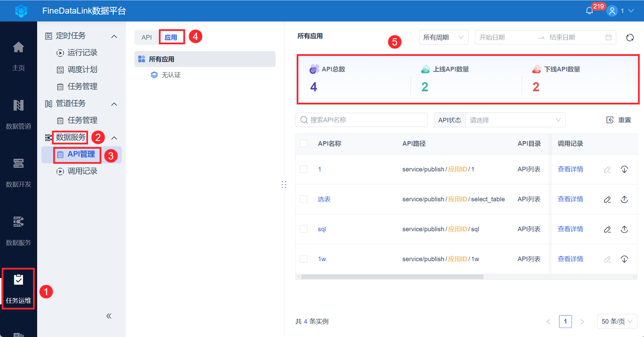Check the checkbox for API row 1
The width and height of the screenshot is (644, 337).
click(304, 169)
